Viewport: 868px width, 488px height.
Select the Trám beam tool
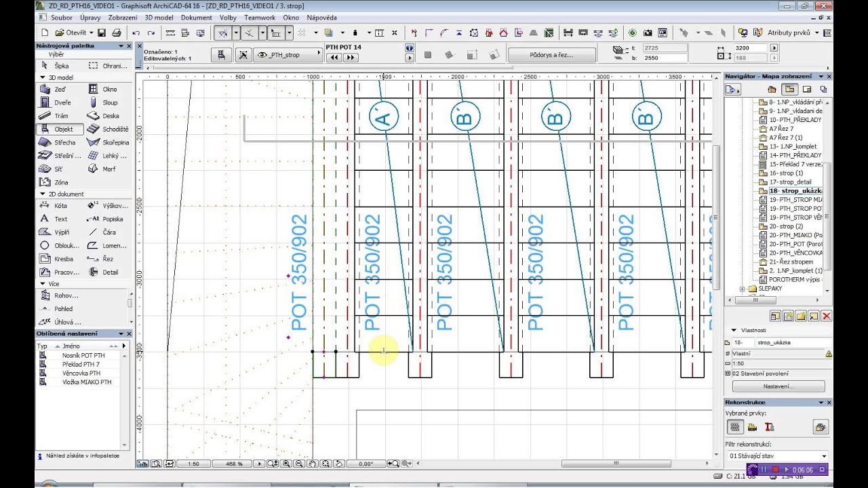tap(55, 116)
